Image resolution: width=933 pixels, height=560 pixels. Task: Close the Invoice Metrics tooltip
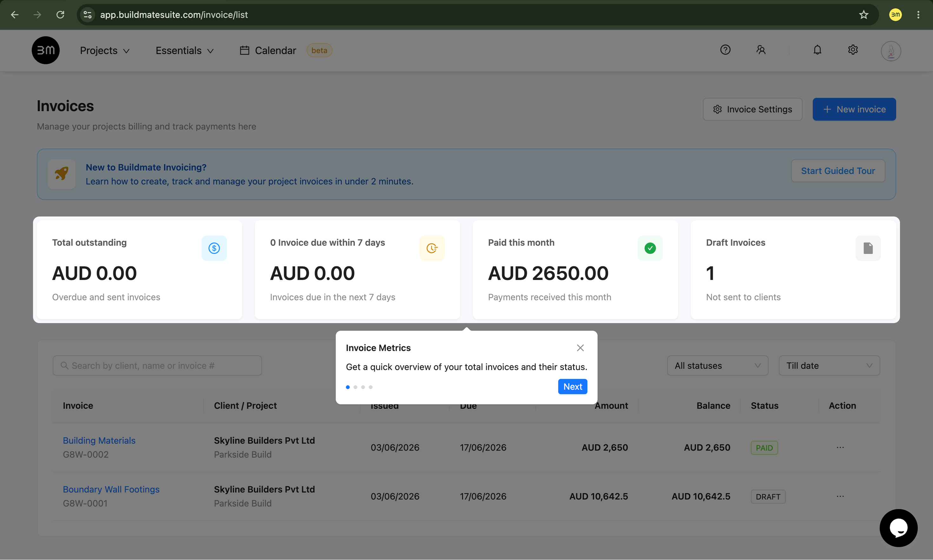(580, 347)
